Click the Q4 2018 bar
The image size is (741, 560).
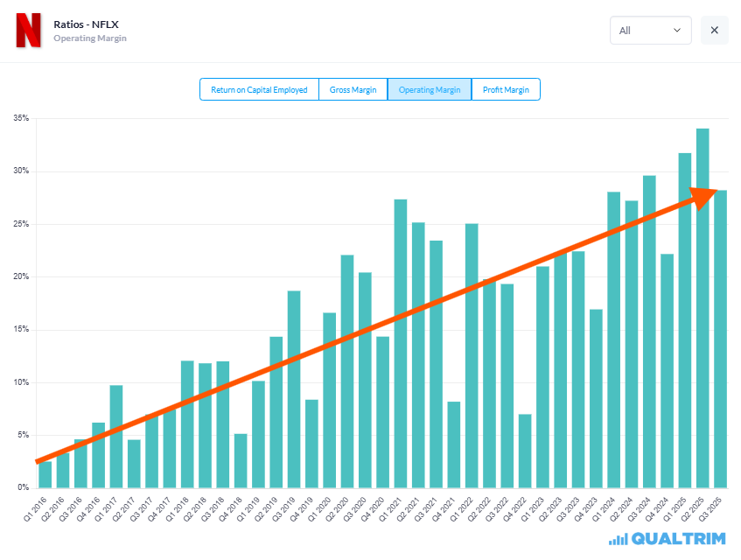[x=241, y=461]
